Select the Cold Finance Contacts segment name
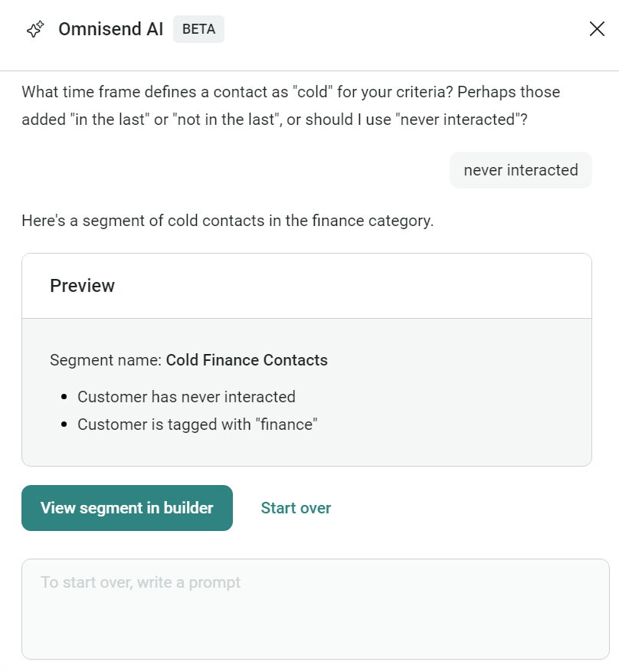The width and height of the screenshot is (619, 672). click(x=247, y=360)
